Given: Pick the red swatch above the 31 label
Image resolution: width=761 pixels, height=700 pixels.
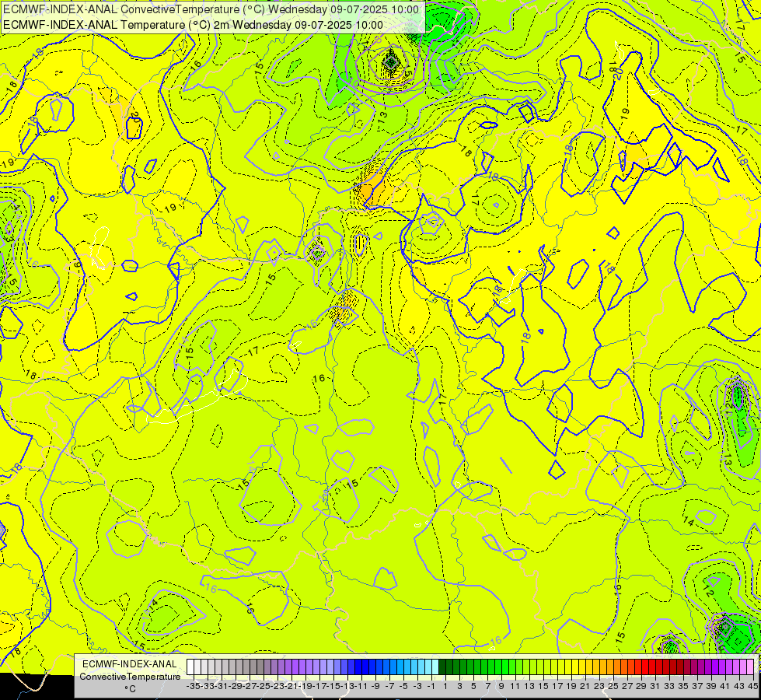Looking at the screenshot, I should click(652, 667).
